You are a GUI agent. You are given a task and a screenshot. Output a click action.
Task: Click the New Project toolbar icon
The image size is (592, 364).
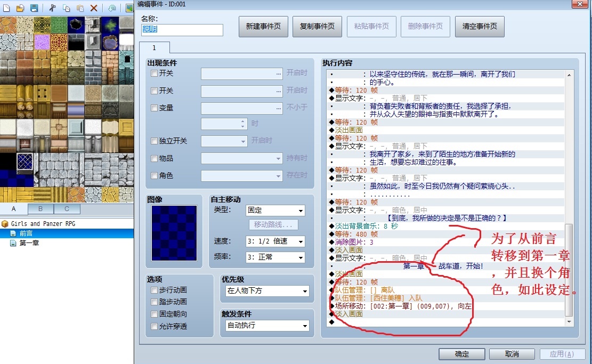[6, 8]
